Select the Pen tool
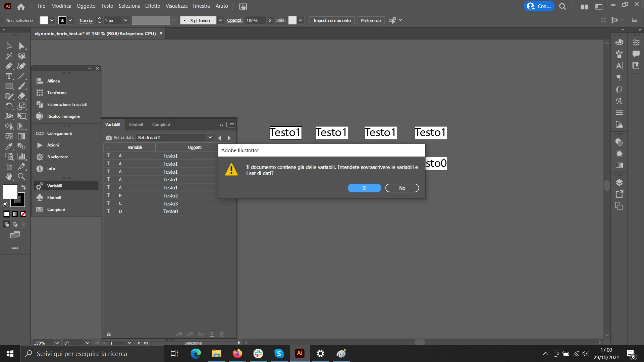This screenshot has height=362, width=644. coord(9,66)
